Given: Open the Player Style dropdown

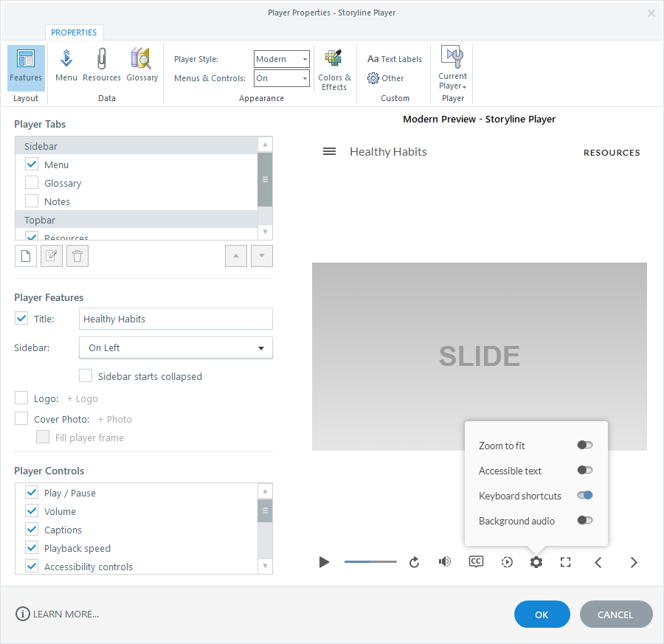Looking at the screenshot, I should [282, 59].
